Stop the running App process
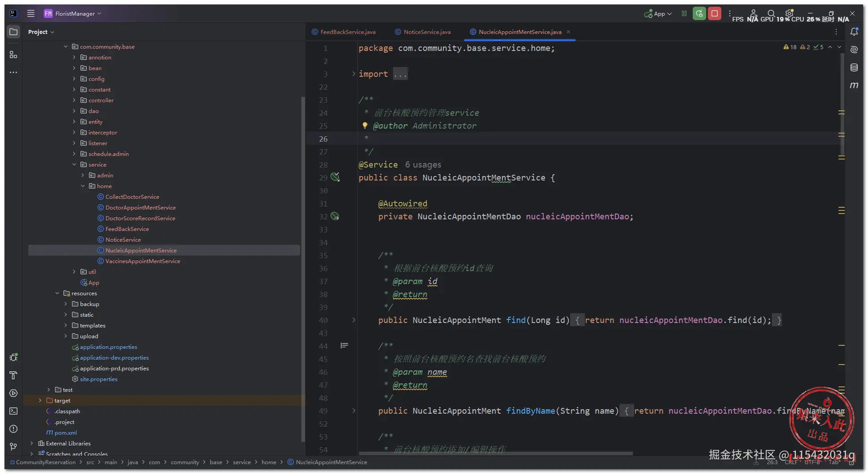The width and height of the screenshot is (868, 474). (x=715, y=14)
